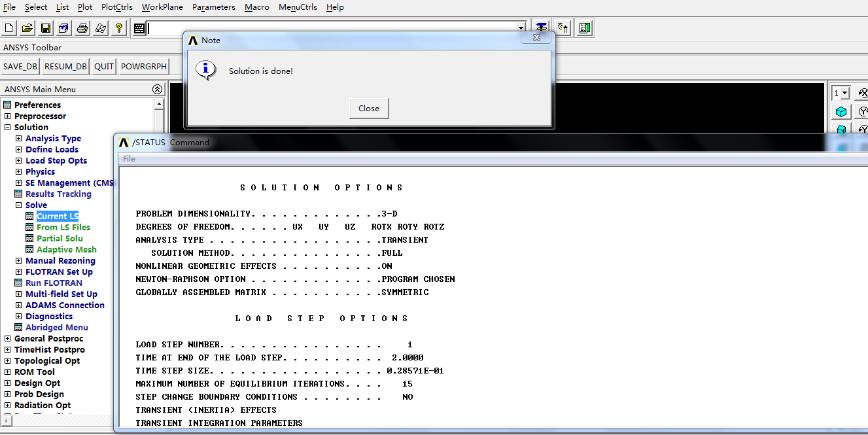
Task: Expand the General Postproc node
Action: pos(7,338)
